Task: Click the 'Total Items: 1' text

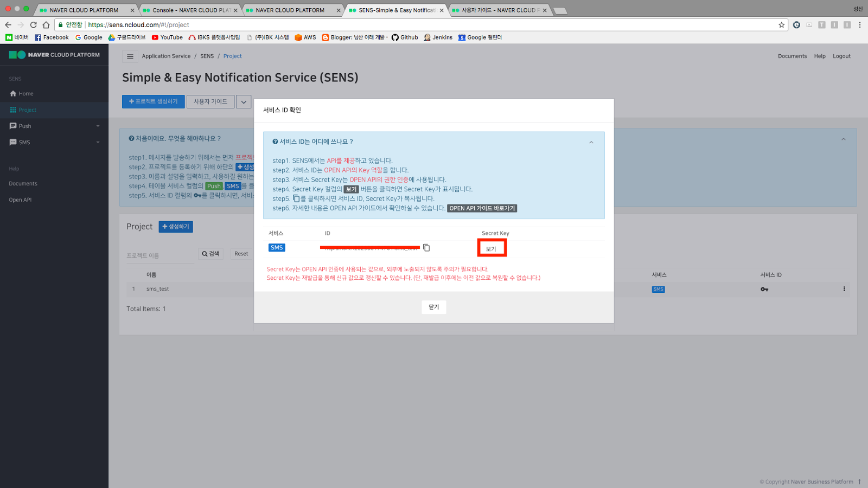Action: coord(146,309)
